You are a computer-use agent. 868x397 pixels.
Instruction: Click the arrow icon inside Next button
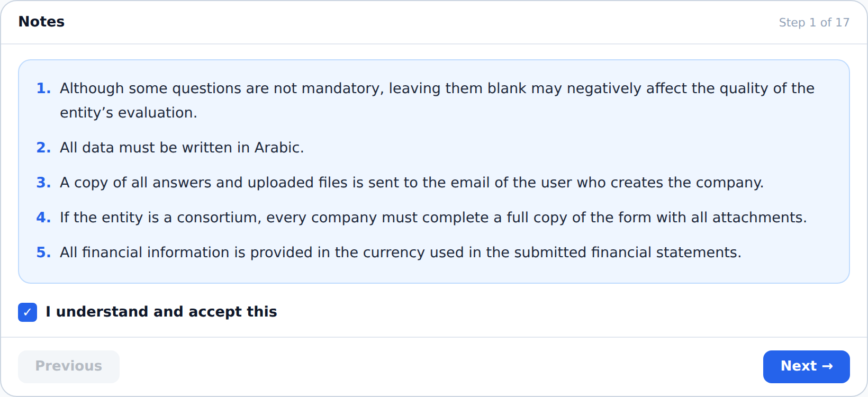(828, 366)
